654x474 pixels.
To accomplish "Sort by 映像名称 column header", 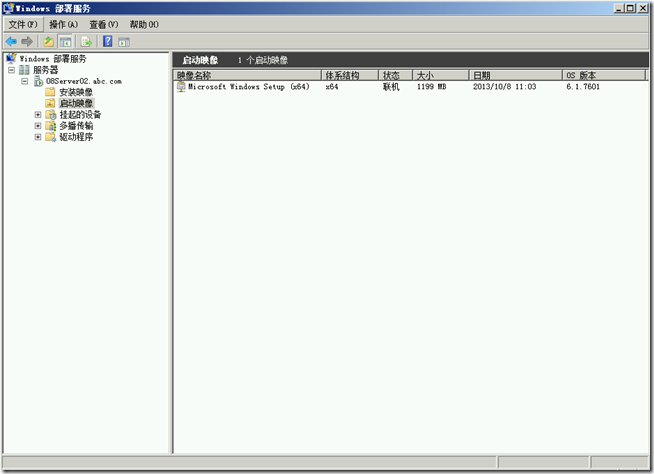I will pos(247,75).
